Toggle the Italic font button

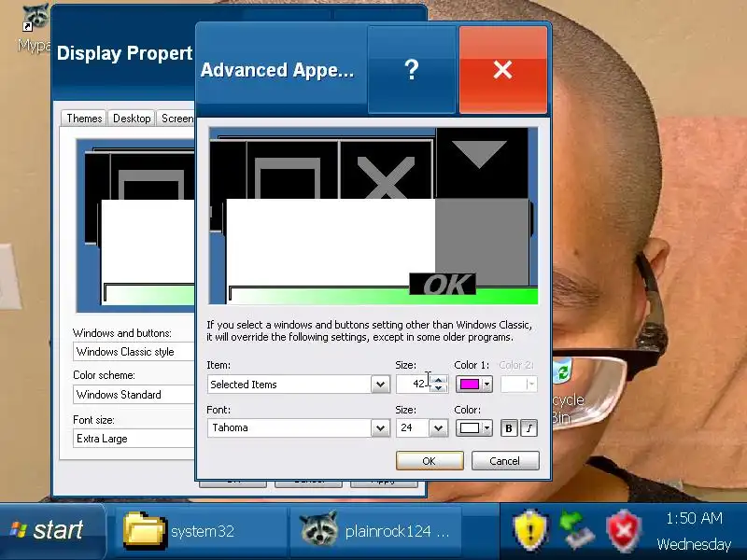(x=529, y=428)
